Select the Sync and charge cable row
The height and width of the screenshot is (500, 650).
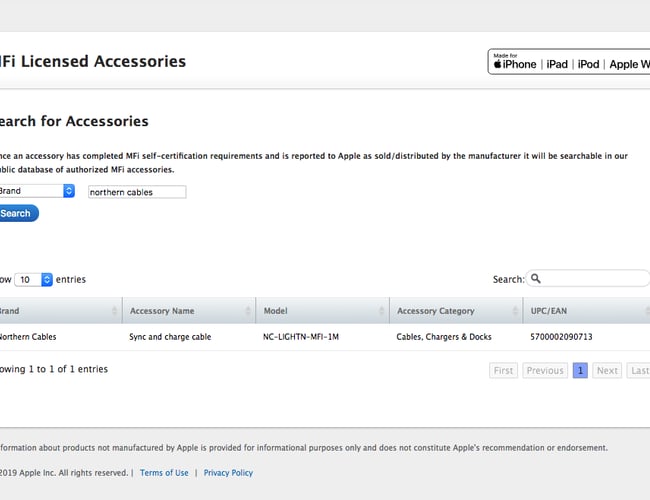pos(170,337)
